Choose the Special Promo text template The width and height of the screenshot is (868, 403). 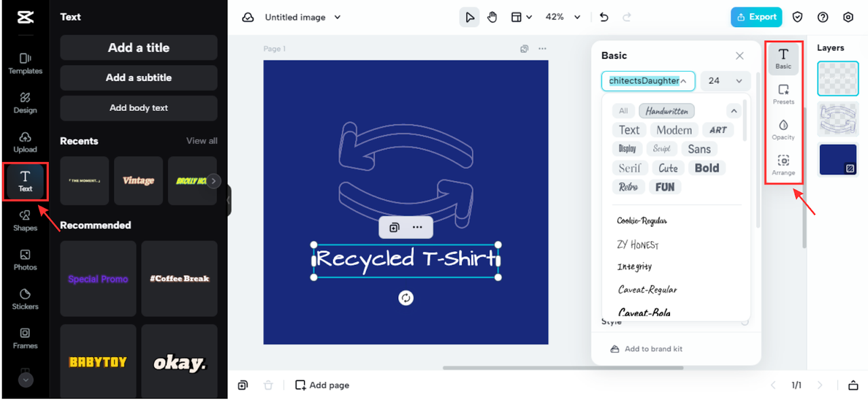tap(98, 278)
